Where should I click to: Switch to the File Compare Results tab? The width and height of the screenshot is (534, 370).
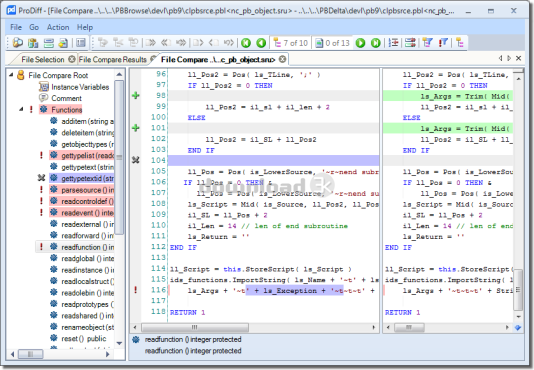pos(112,60)
